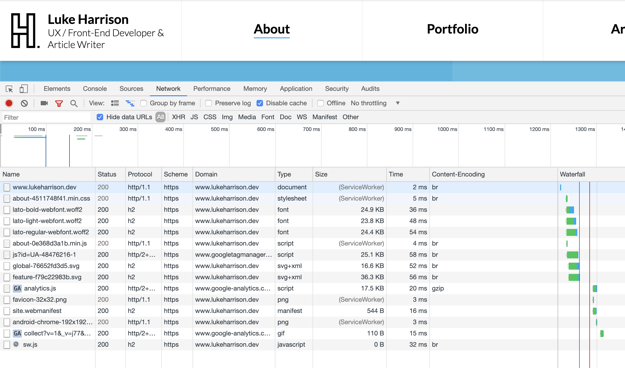625x368 pixels.
Task: Sort by the Size column header
Action: [x=349, y=175]
